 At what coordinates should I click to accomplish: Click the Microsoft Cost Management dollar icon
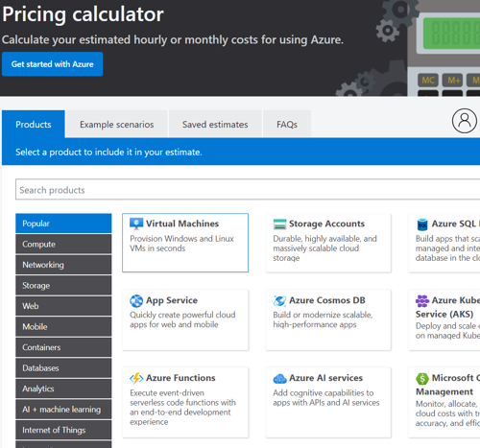(422, 379)
